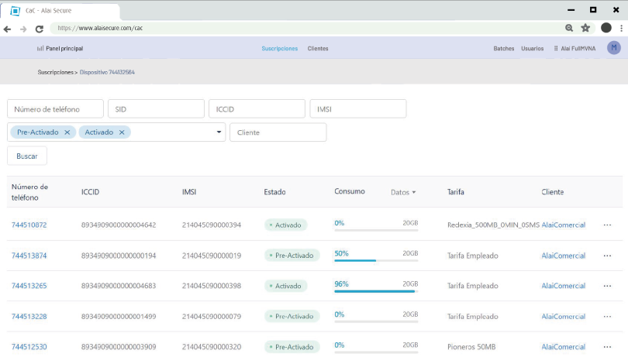Click the browser forward arrow
Screen dimensions: 628x364
pyautogui.click(x=23, y=29)
